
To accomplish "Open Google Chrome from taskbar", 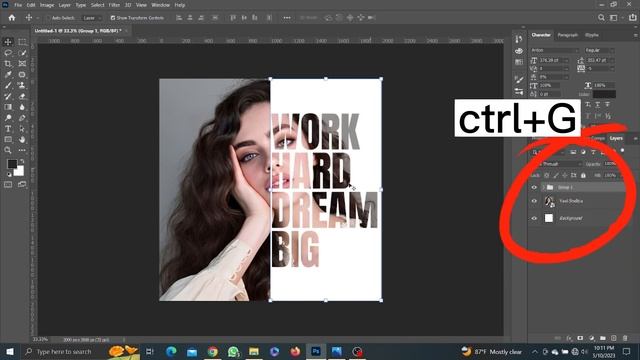I will (x=212, y=351).
